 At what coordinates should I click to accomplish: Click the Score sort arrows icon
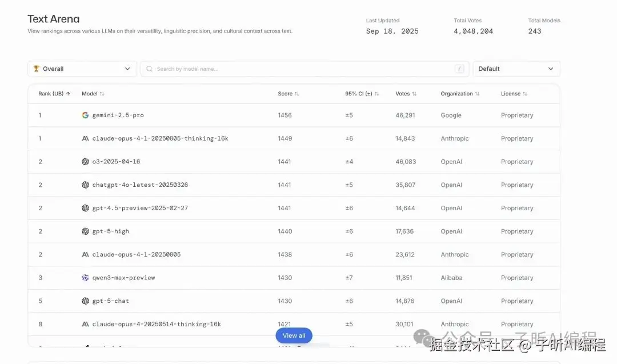297,94
